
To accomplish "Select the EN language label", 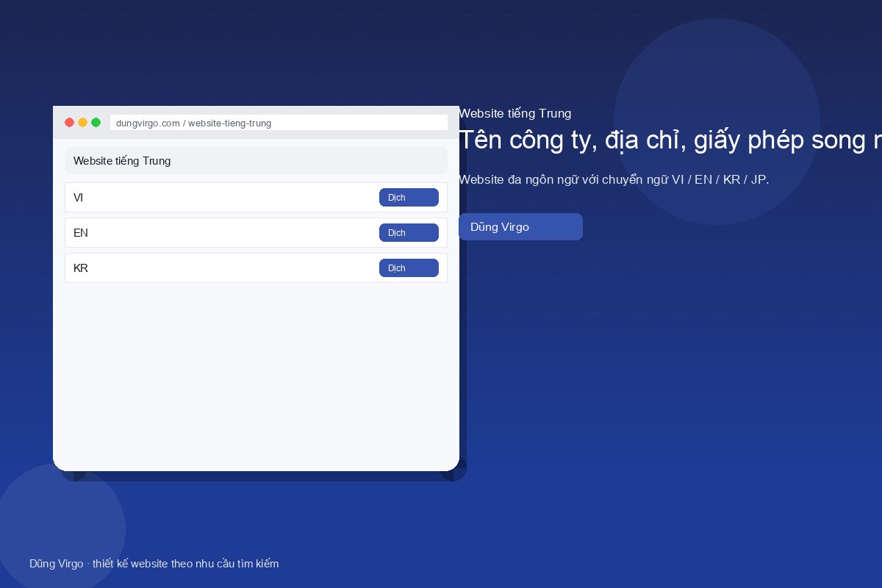I will pos(81,233).
